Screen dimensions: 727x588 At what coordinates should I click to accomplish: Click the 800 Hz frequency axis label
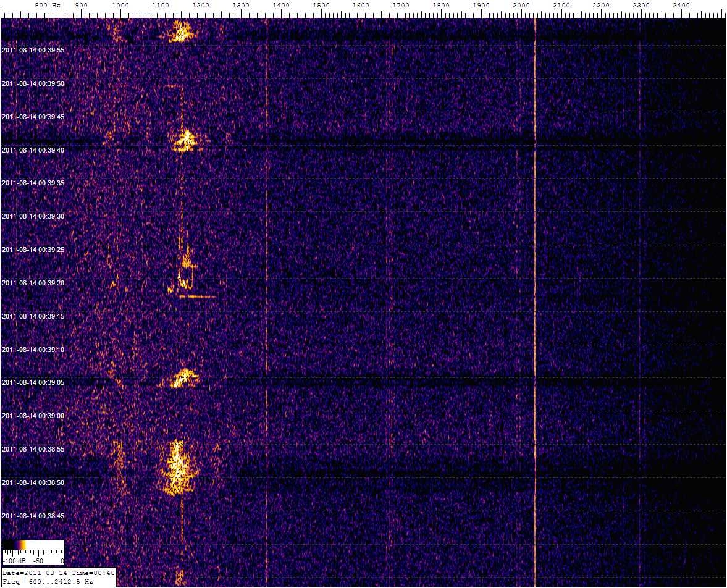click(x=47, y=6)
